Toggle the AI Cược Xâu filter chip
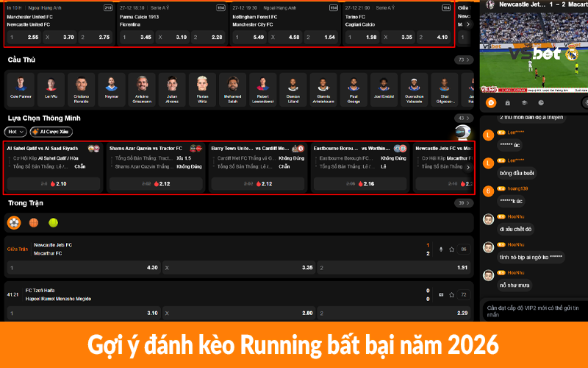 tap(51, 132)
